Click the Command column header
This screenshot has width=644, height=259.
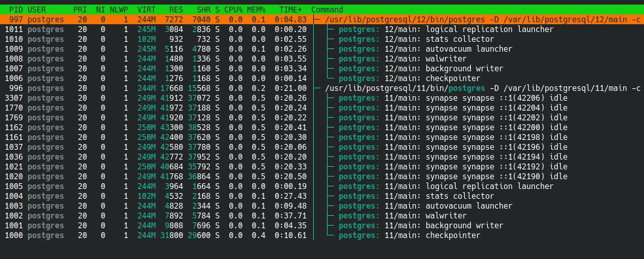tap(328, 9)
